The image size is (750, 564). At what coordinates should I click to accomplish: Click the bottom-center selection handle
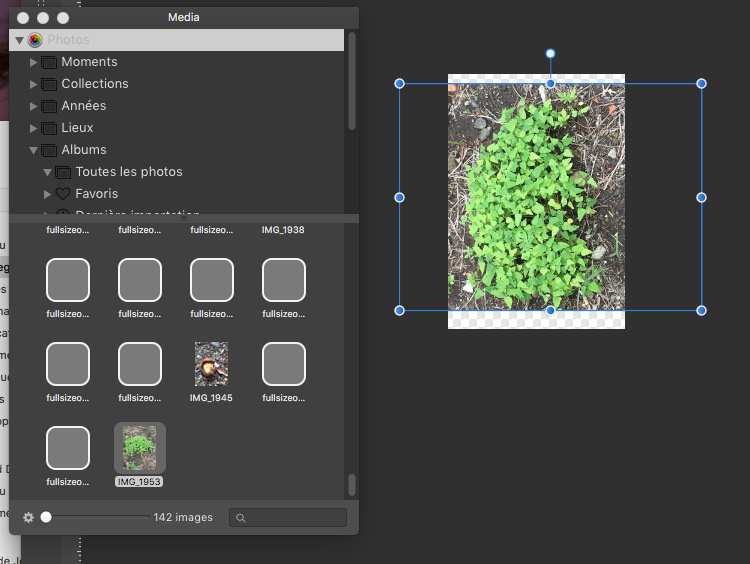[x=551, y=310]
